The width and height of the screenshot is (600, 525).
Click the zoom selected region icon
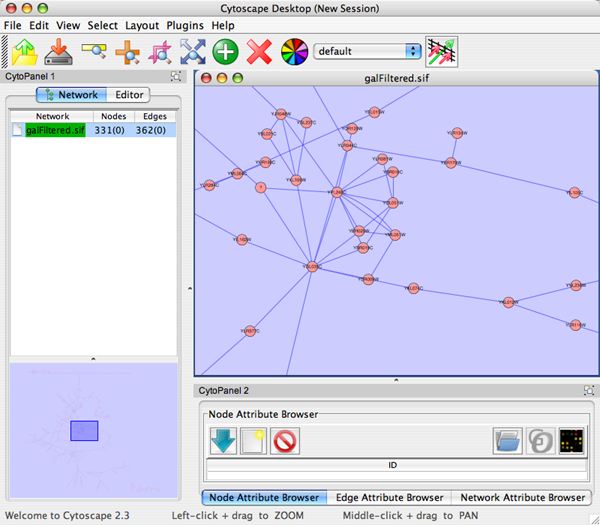pos(160,52)
